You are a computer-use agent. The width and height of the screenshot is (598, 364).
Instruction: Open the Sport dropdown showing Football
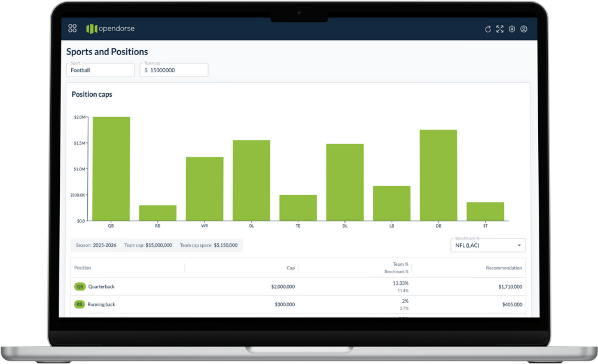coord(100,70)
